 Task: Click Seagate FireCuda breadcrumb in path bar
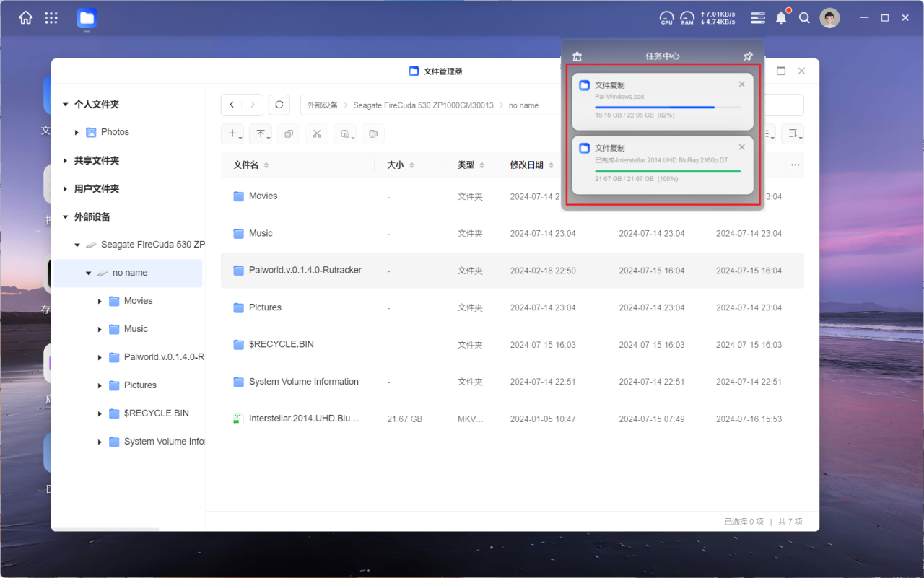[x=423, y=105]
